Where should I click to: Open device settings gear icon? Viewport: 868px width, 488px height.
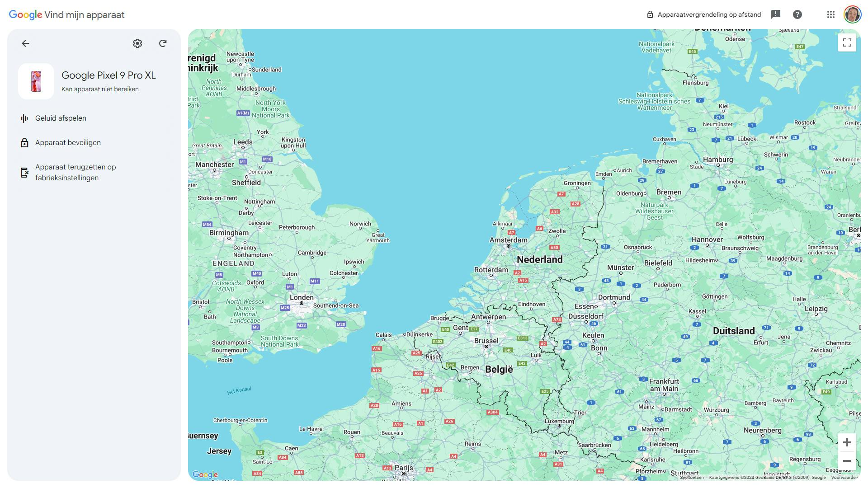coord(137,43)
